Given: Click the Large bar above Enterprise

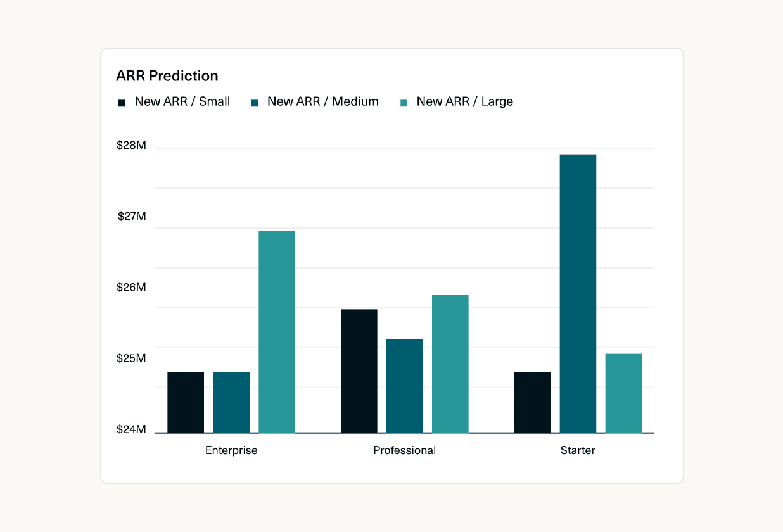Looking at the screenshot, I should point(277,329).
